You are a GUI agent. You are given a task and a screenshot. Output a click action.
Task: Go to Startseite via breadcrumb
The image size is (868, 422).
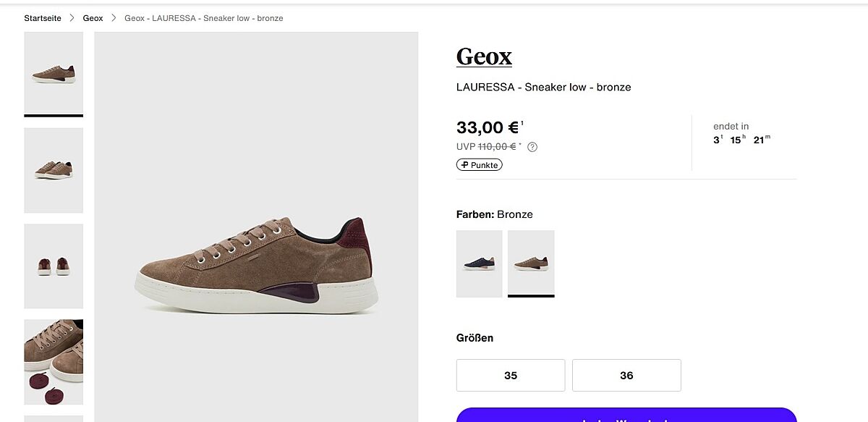43,18
